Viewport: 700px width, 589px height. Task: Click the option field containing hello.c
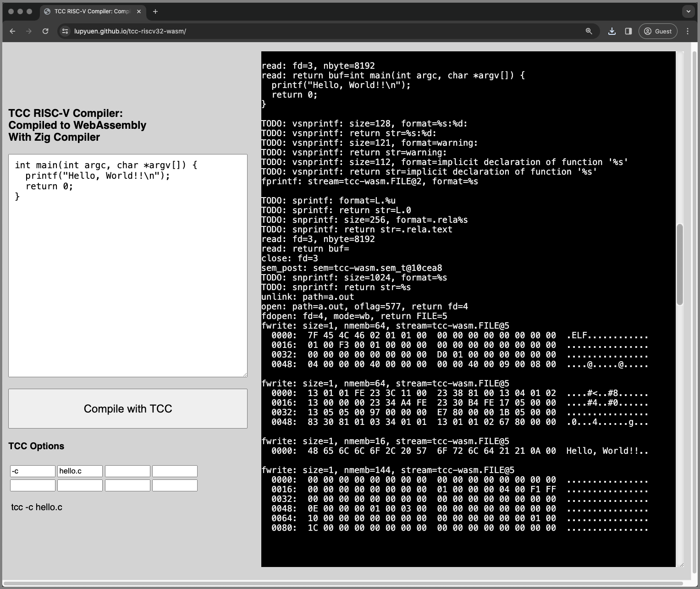tap(80, 471)
